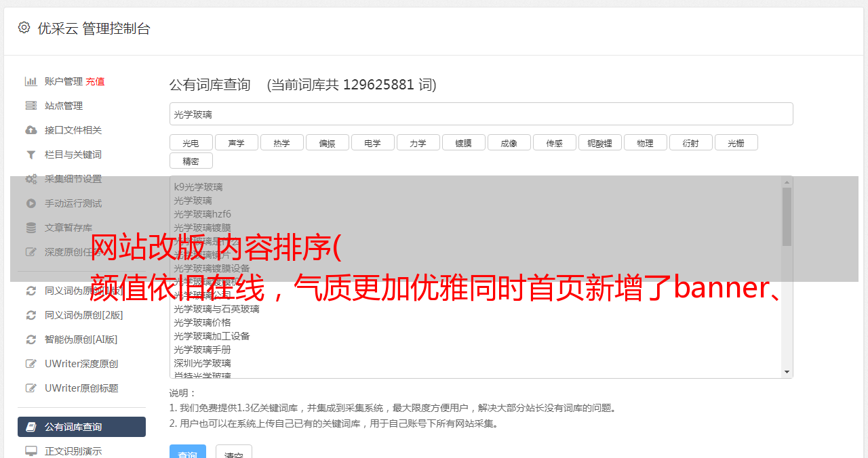868x458 pixels.
Task: Click the cloud upload icon for 接口文件相关
Action: 31,130
